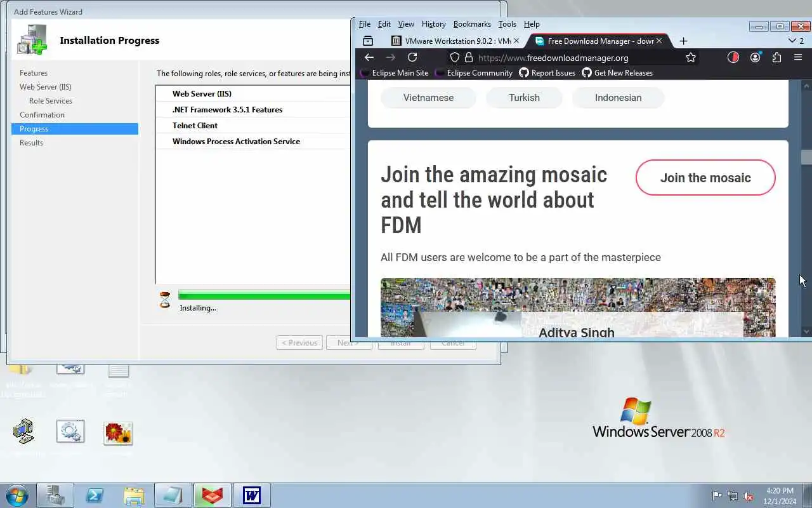
Task: Click the .NET Framework 3.5.1 Features row
Action: [253, 110]
